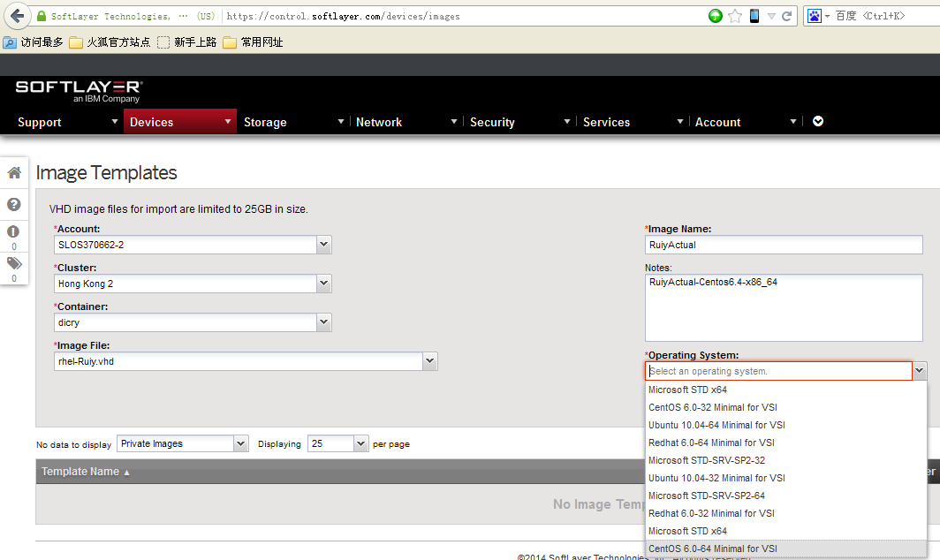Click the Operating System search field
The image size is (940, 560).
(778, 371)
